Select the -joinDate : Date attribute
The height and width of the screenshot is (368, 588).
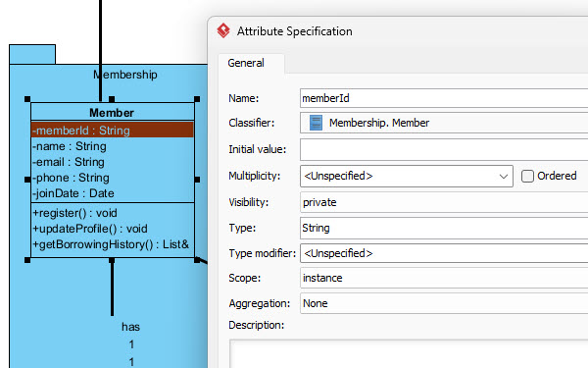tap(73, 193)
